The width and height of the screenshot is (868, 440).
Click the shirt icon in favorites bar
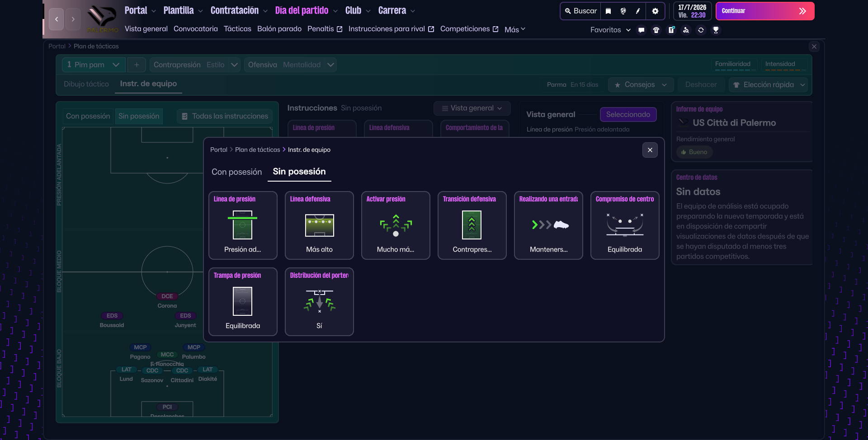(x=656, y=30)
